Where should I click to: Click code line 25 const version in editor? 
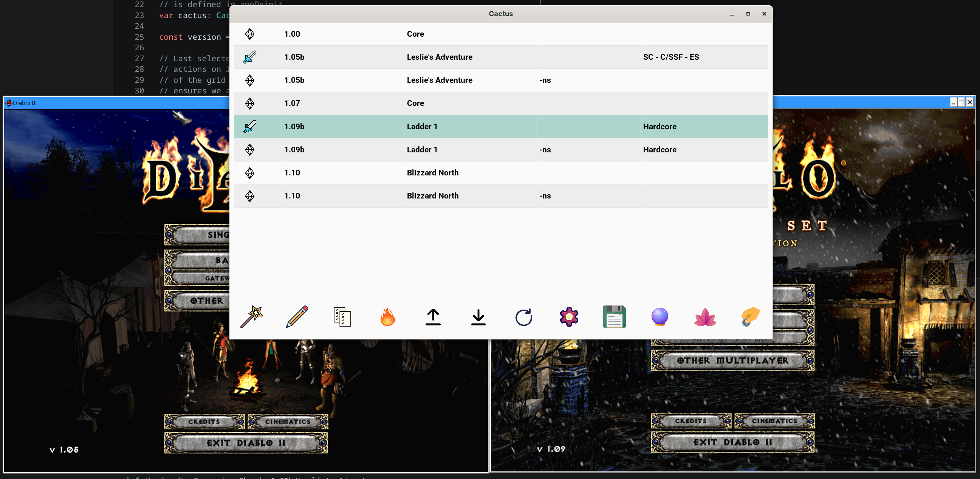point(194,37)
